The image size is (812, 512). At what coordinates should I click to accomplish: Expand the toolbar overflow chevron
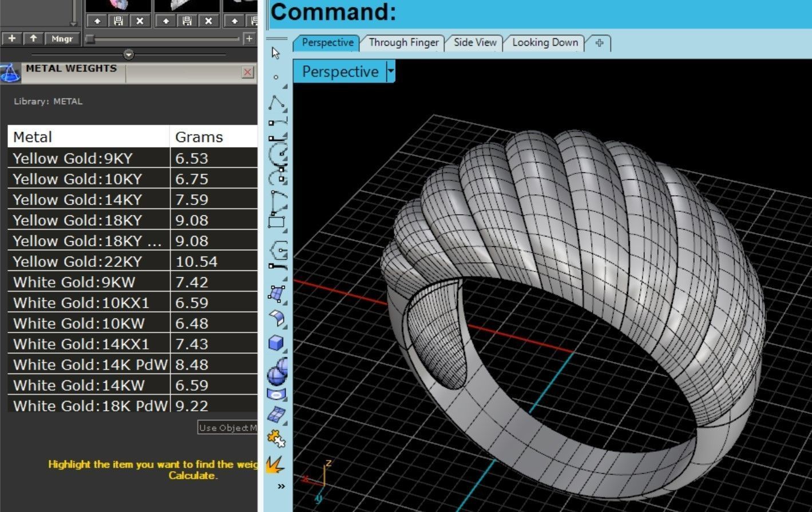[x=281, y=486]
